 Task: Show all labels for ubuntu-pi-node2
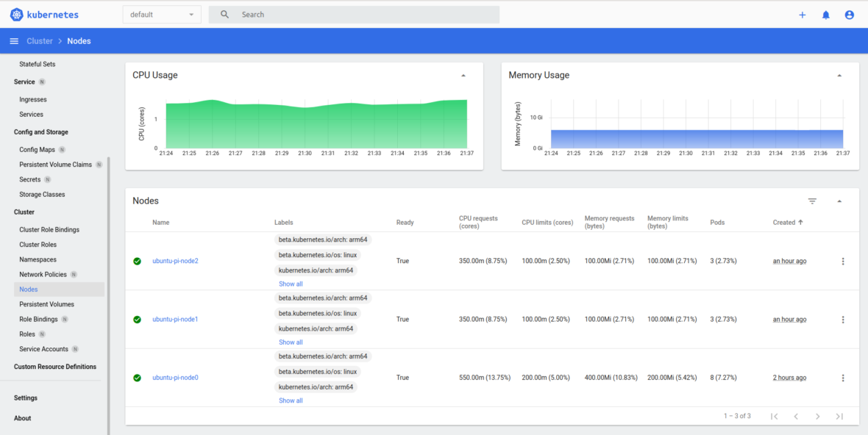[x=291, y=284]
